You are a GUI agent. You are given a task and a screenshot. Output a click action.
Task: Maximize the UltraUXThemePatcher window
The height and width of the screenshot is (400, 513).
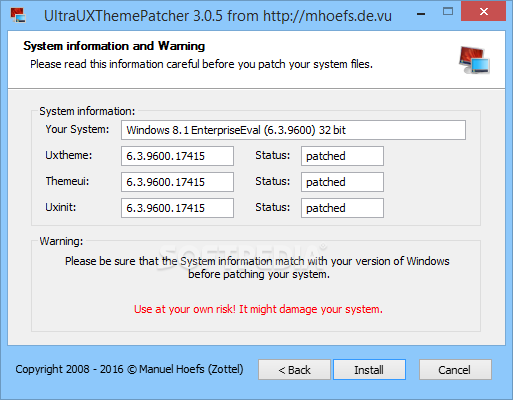coord(448,12)
